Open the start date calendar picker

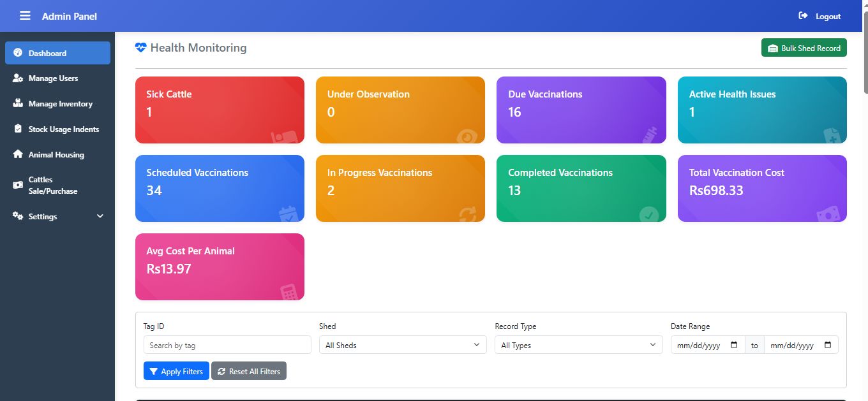click(x=734, y=345)
